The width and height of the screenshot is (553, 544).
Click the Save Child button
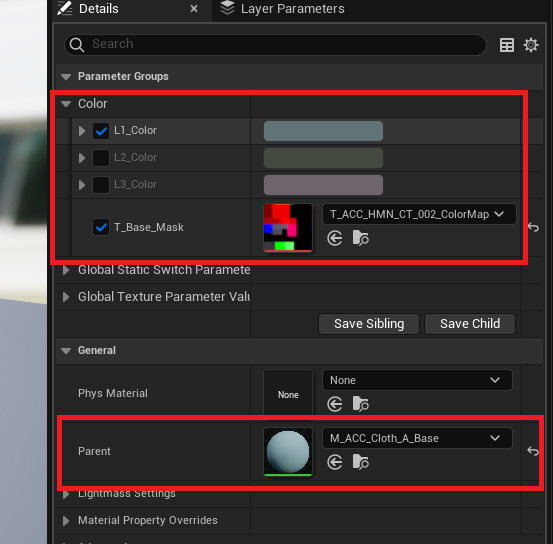pos(470,324)
